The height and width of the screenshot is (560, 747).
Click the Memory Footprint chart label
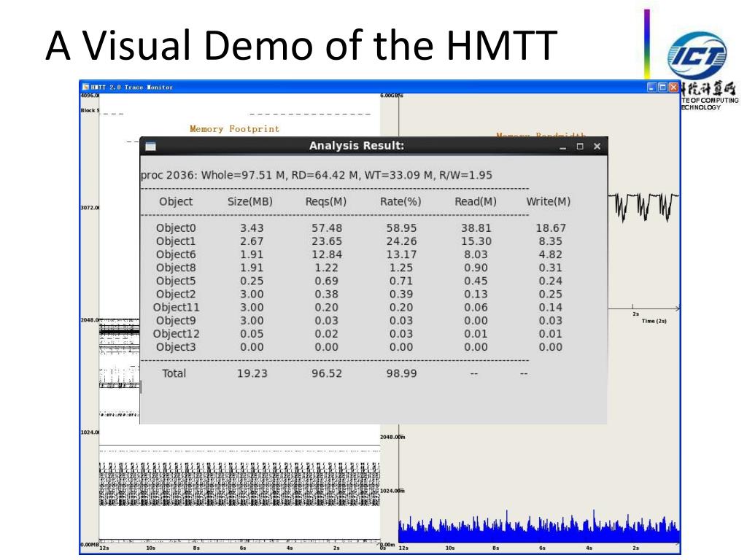[x=234, y=129]
